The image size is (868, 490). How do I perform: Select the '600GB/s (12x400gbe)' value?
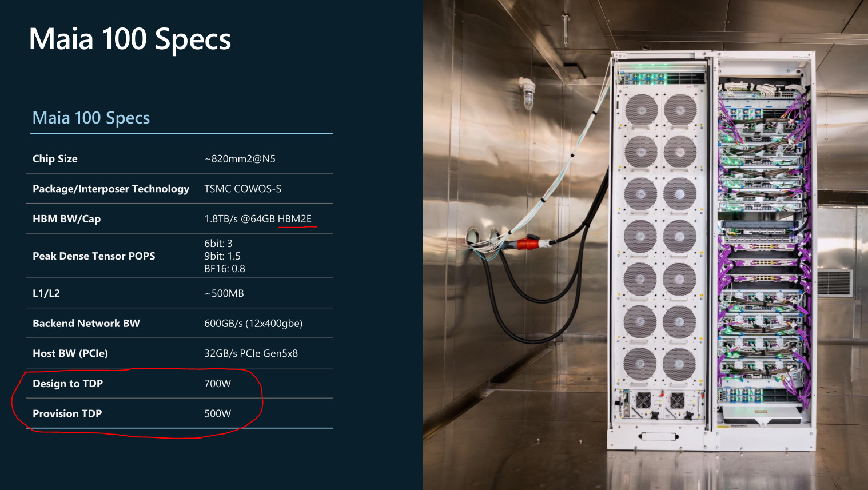[x=253, y=324]
